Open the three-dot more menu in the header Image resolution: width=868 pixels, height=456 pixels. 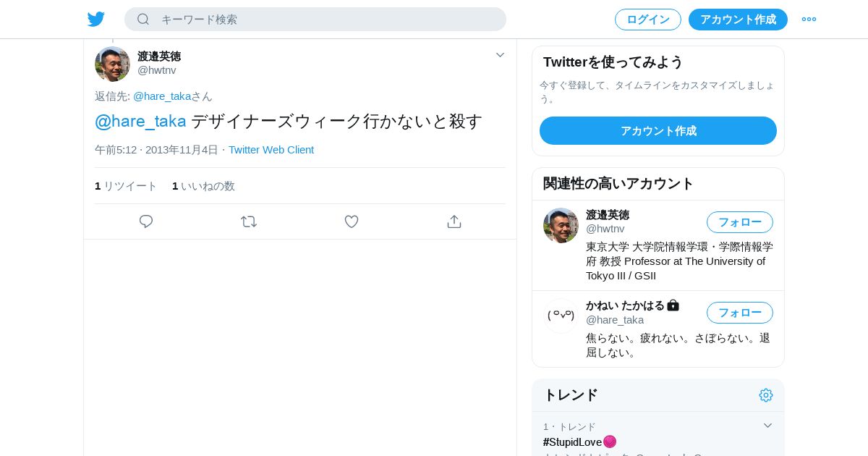(809, 20)
